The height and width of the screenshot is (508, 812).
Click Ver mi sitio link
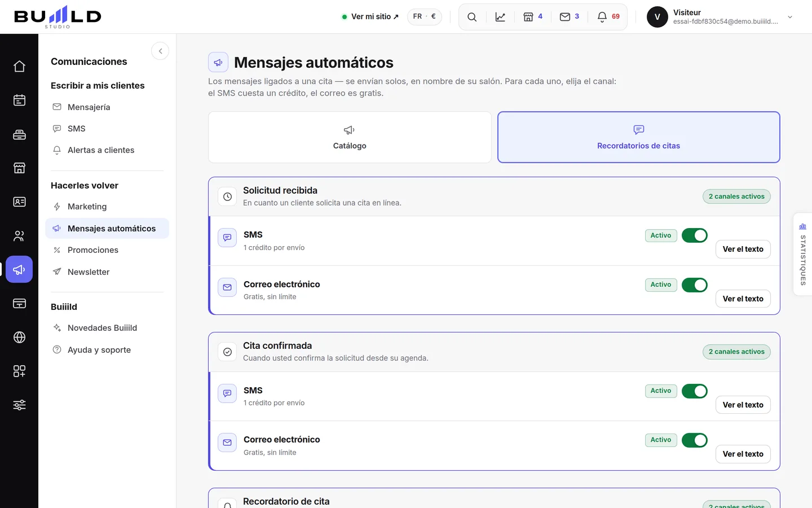[x=370, y=16]
